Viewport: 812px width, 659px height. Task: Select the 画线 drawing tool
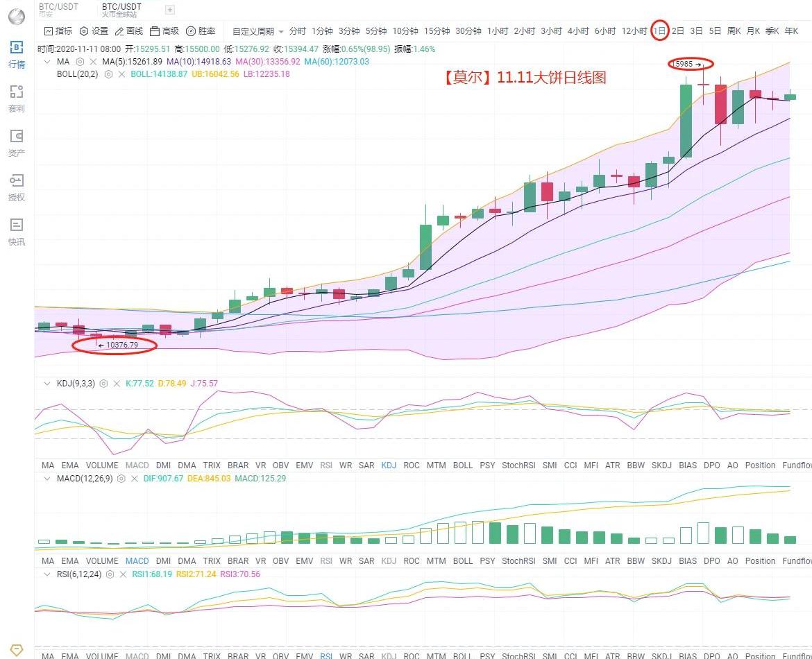coord(129,31)
